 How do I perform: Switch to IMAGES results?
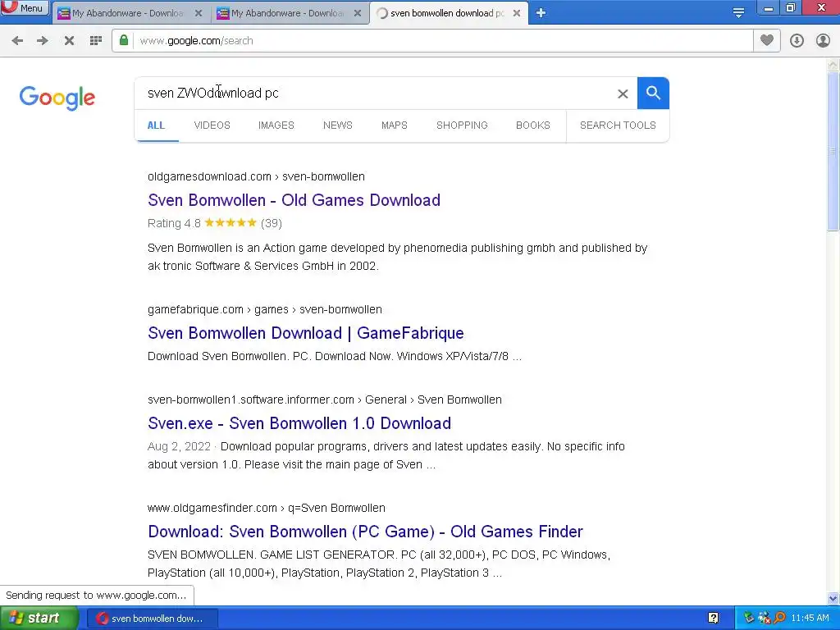coord(276,126)
